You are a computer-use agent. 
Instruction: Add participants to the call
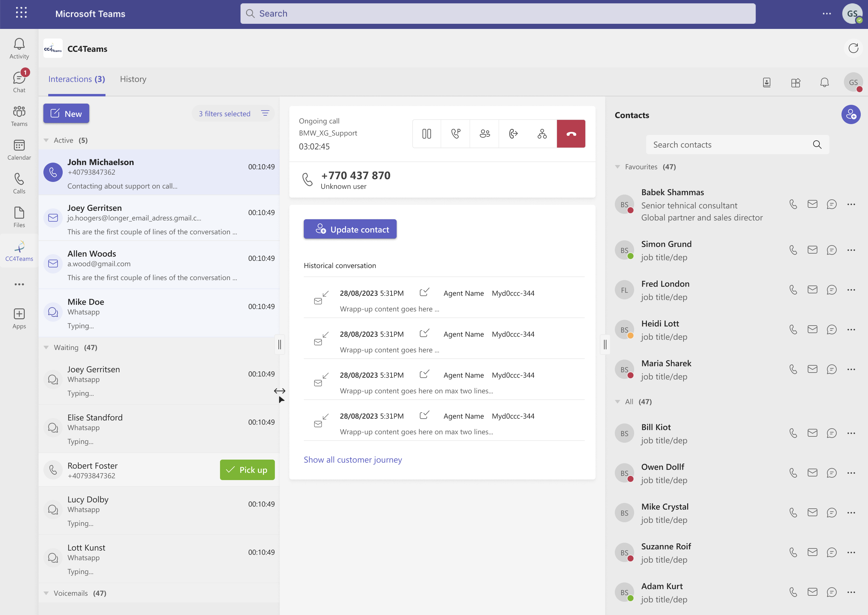pos(485,134)
